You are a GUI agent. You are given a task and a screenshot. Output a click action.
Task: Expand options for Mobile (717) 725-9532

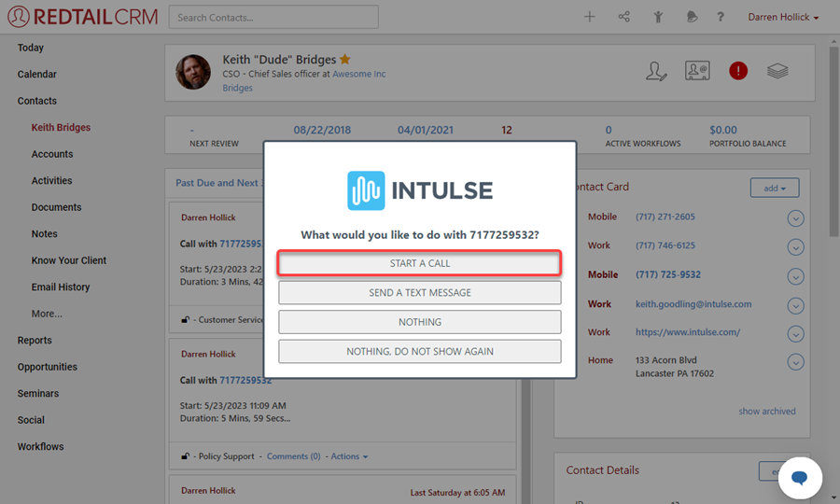pos(795,276)
